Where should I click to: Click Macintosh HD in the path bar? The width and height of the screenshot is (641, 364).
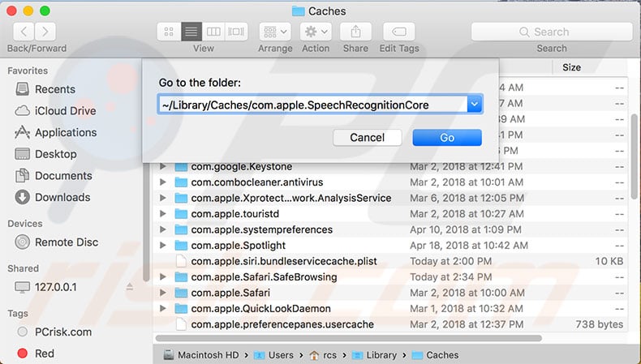point(200,355)
